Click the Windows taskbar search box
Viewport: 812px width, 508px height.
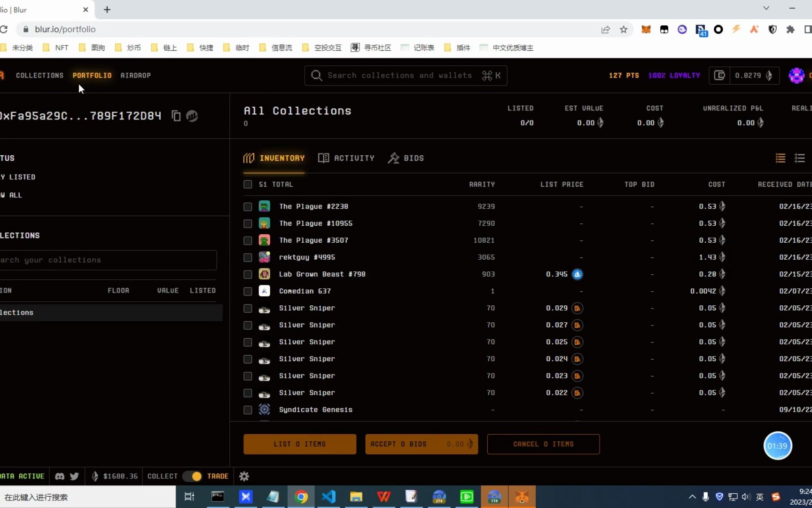(87, 497)
